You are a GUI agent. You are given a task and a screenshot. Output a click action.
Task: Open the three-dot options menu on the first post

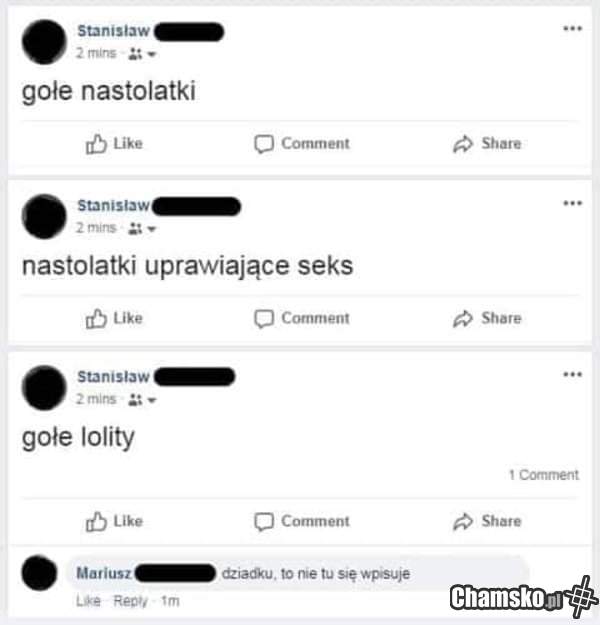572,28
